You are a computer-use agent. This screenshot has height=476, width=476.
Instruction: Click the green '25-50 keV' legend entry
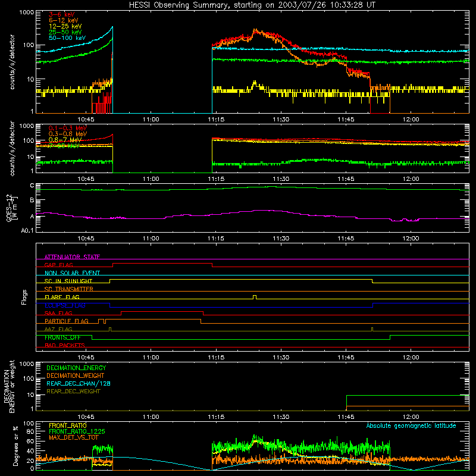(65, 32)
